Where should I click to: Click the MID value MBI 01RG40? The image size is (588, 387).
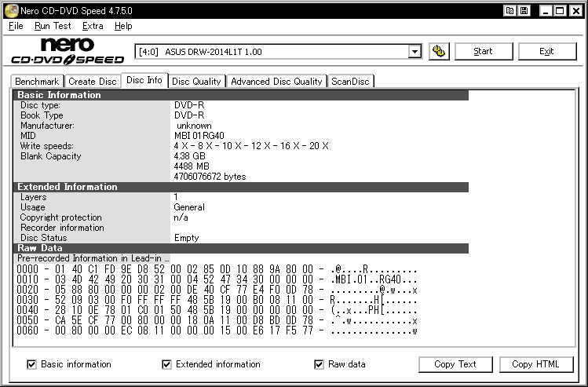[x=199, y=135]
